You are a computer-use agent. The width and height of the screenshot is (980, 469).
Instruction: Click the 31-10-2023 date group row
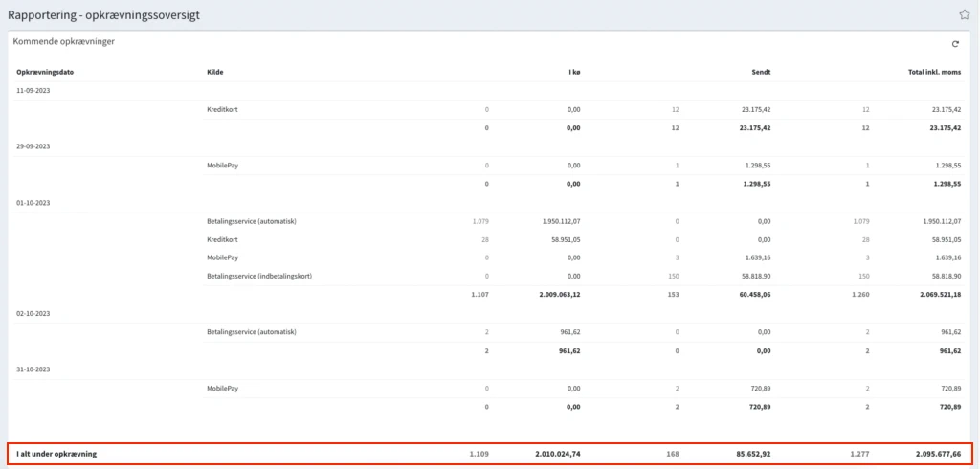pyautogui.click(x=33, y=369)
